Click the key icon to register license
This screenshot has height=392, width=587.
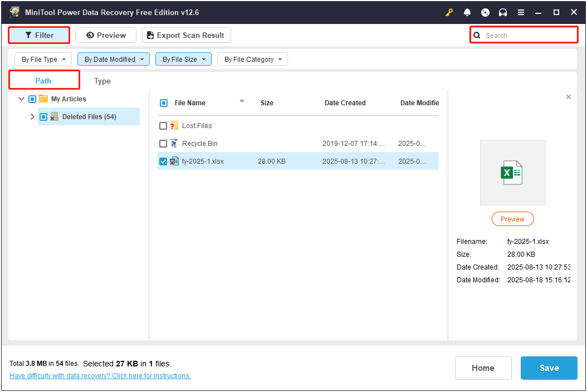click(449, 12)
